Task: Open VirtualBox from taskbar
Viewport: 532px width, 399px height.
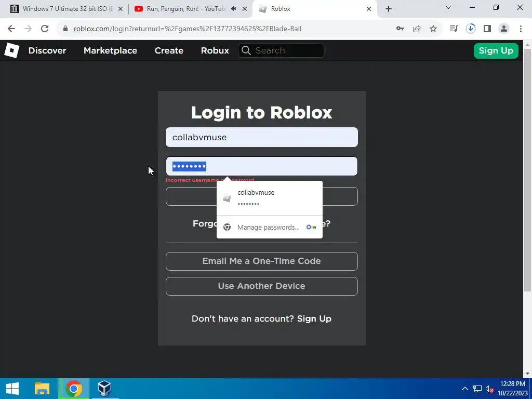Action: click(104, 389)
